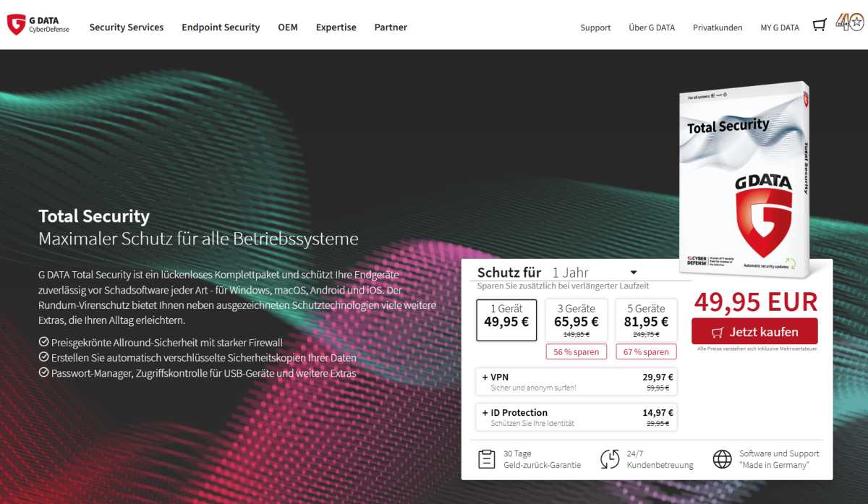Click the first checkmark icon for Allround-Sicherheit
The image size is (868, 504).
tap(43, 342)
